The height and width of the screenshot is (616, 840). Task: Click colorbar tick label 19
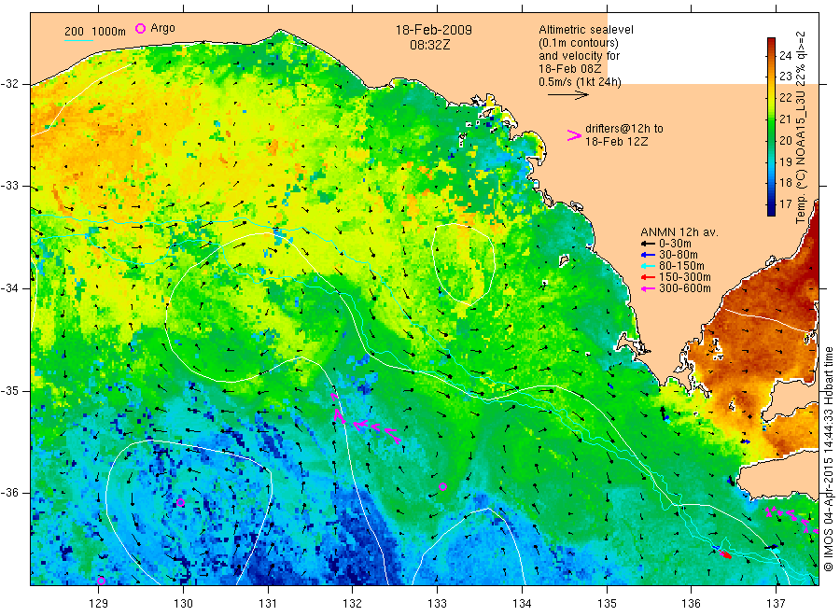[785, 161]
